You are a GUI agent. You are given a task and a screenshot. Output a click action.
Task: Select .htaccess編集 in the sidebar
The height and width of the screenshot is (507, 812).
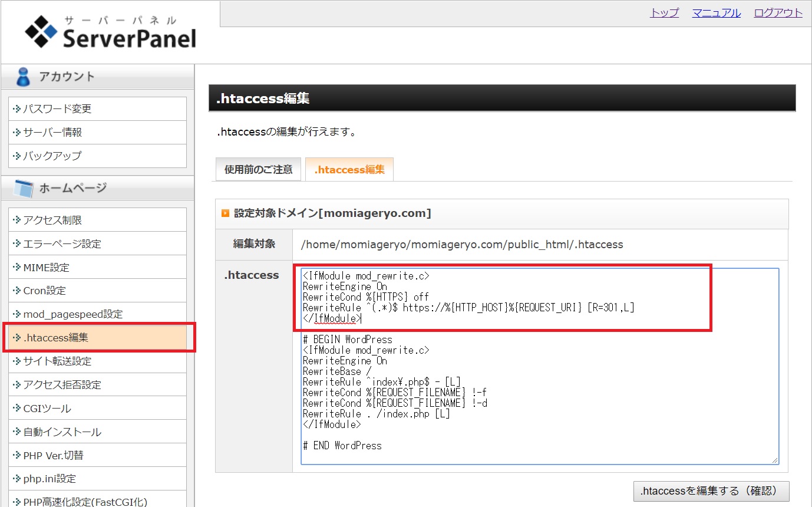(x=98, y=338)
